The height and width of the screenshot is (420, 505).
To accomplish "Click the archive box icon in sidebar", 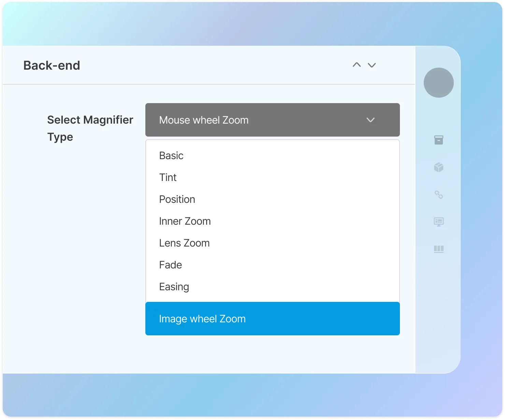I will pyautogui.click(x=438, y=140).
